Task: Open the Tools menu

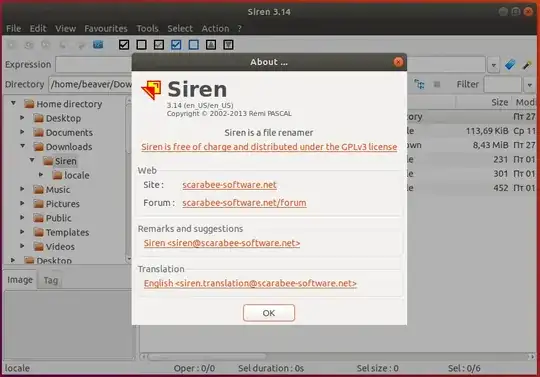Action: tap(147, 28)
